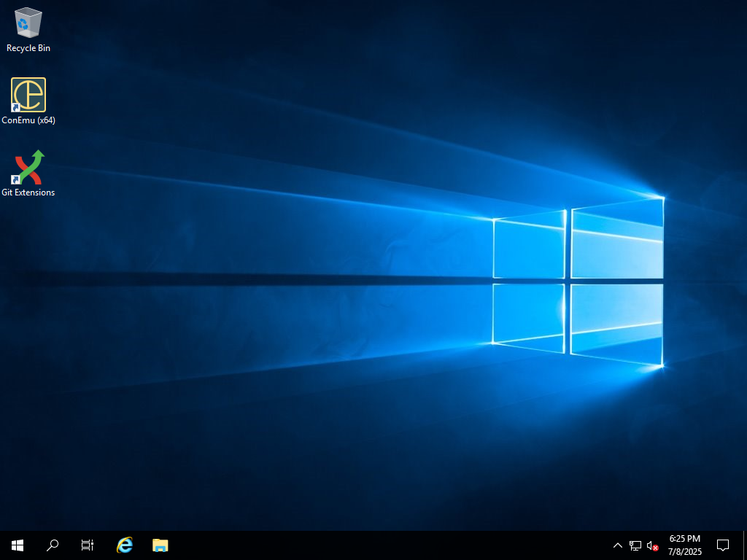Launch Internet Explorer from the taskbar
The image size is (747, 560).
click(x=125, y=545)
